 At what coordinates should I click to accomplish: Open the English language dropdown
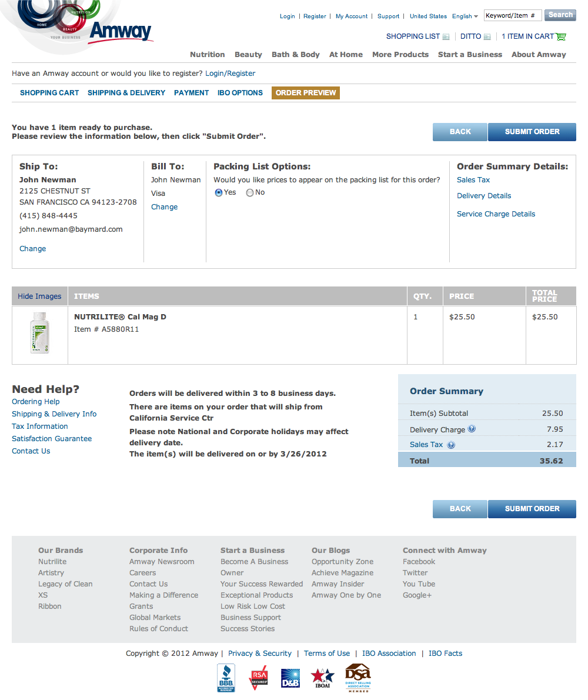pos(465,16)
